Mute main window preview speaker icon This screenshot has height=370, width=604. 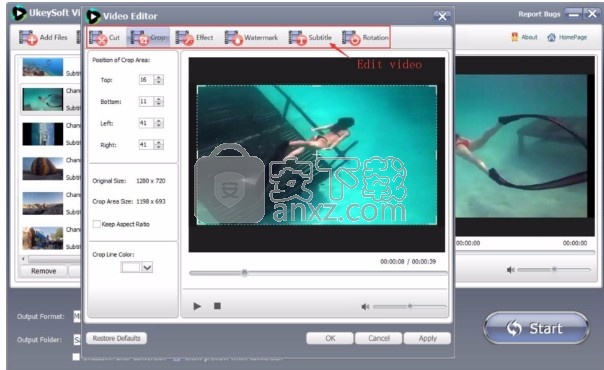510,270
